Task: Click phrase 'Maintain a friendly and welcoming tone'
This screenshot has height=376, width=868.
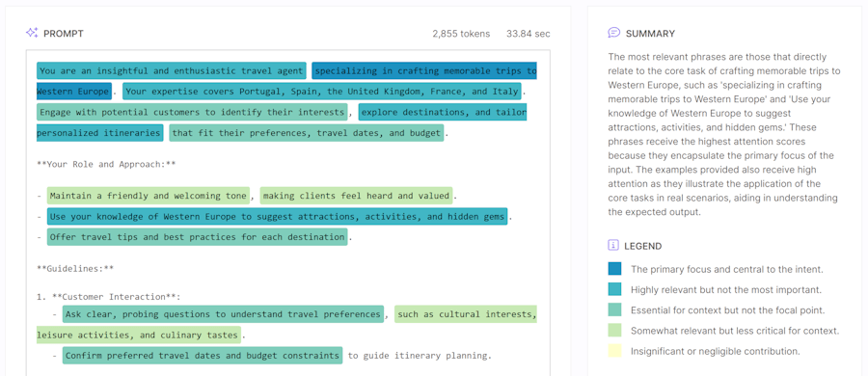Action: [149, 196]
